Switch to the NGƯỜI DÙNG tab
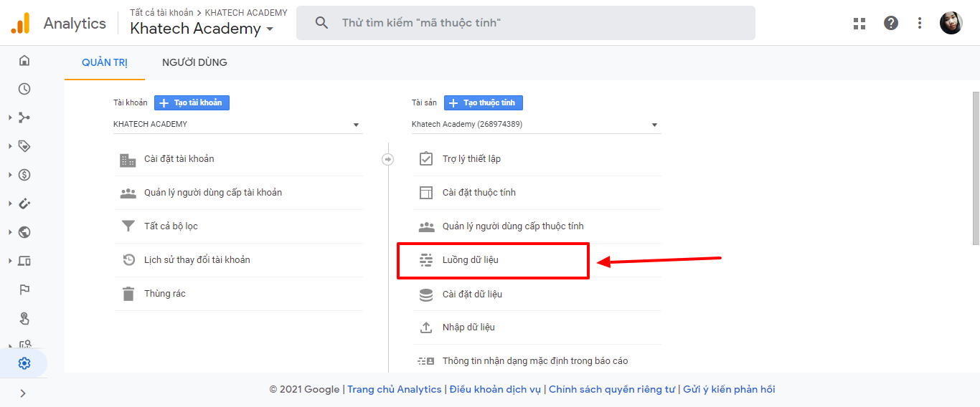The height and width of the screenshot is (407, 980). point(194,62)
